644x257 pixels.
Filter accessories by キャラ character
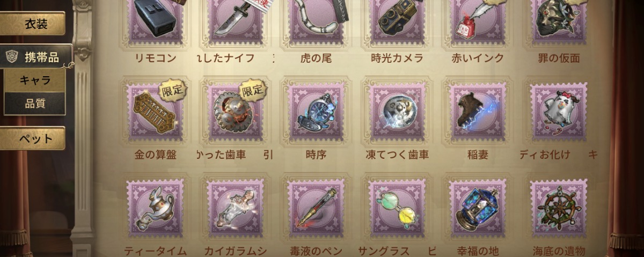coord(35,80)
